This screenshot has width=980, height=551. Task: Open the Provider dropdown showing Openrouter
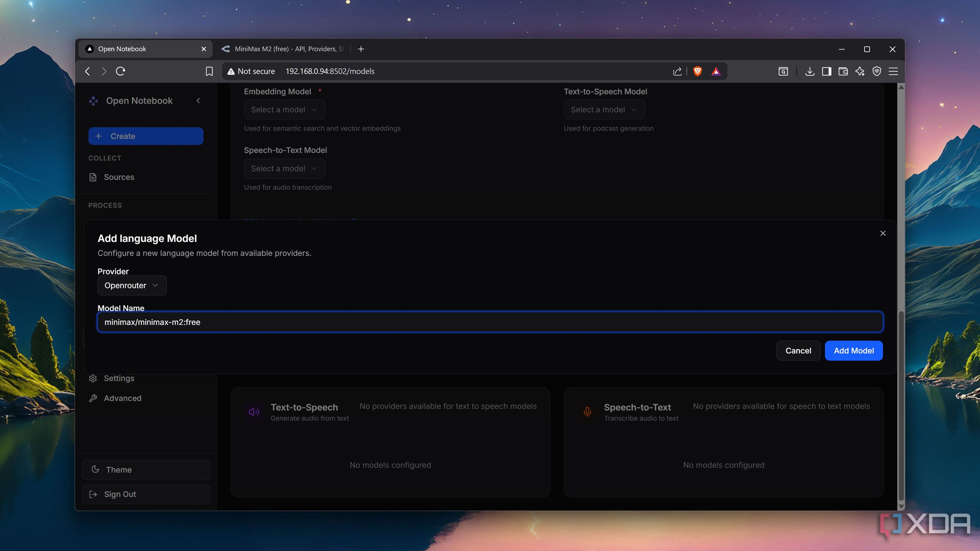(132, 285)
